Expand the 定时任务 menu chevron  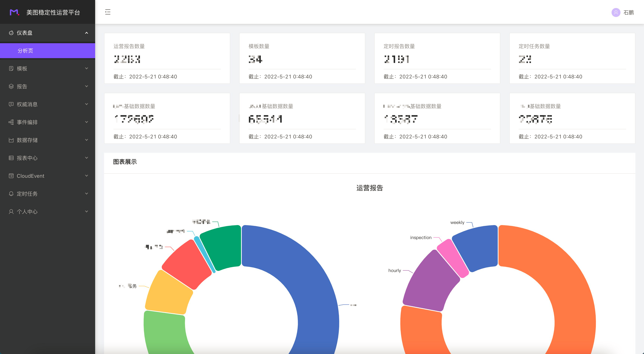tap(87, 193)
